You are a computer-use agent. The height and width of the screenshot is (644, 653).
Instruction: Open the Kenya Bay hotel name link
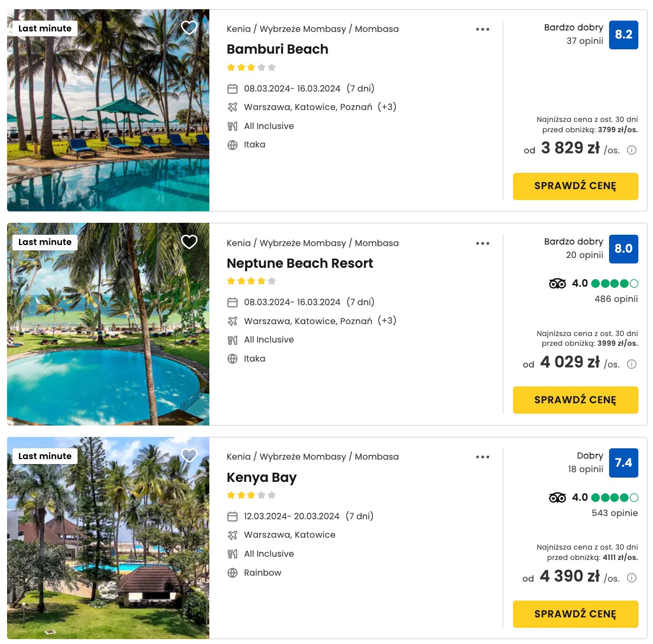tap(261, 478)
